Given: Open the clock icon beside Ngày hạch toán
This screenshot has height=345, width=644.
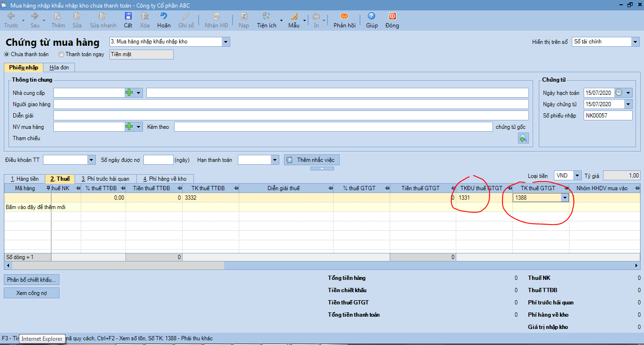Looking at the screenshot, I should pyautogui.click(x=619, y=93).
